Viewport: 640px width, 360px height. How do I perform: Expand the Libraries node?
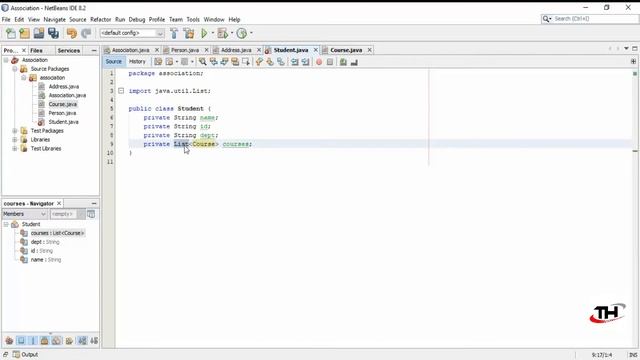(15, 140)
